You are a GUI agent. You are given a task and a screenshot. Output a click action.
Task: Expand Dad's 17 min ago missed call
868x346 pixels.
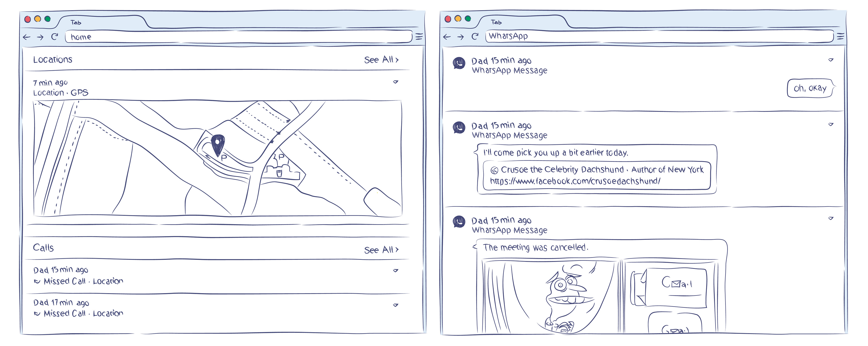coord(396,305)
